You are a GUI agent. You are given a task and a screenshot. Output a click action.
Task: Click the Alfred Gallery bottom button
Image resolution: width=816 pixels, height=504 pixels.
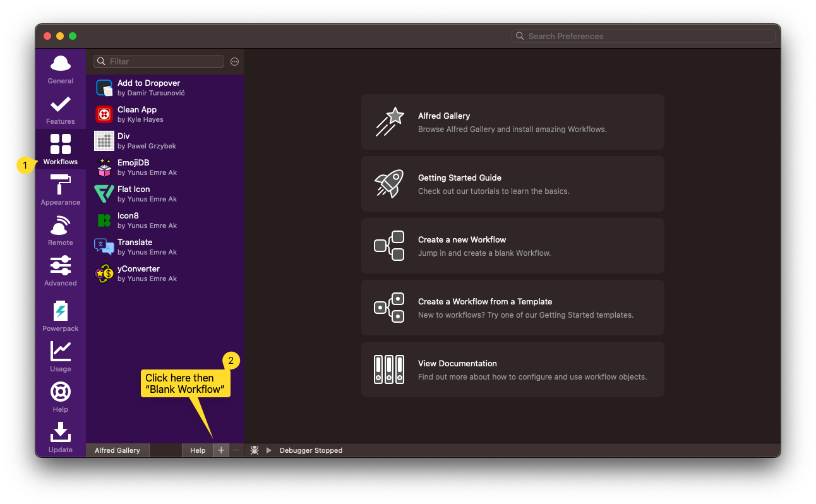pos(117,450)
